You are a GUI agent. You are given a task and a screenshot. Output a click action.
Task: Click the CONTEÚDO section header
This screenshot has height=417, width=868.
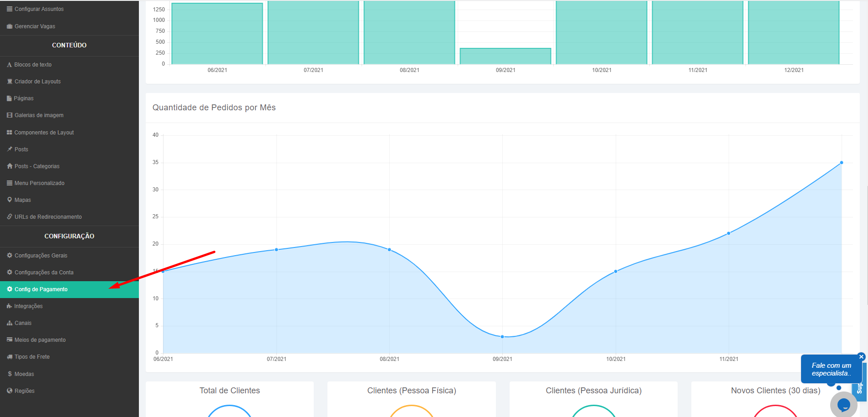[69, 46]
